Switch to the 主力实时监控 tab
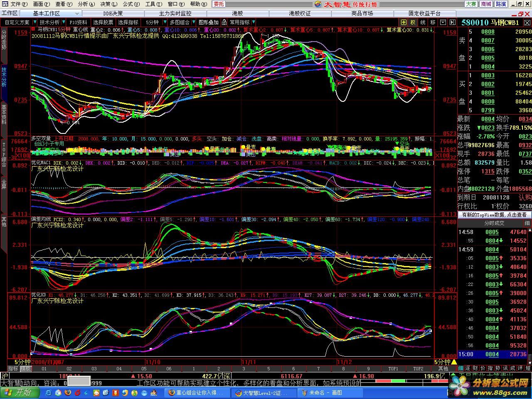 [175, 13]
